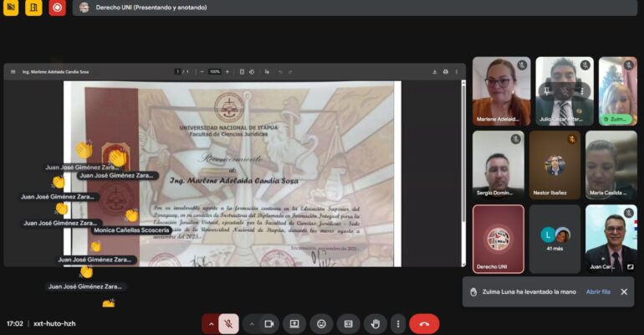
Task: Lower your raised hand with the hand button
Action: pyautogui.click(x=375, y=324)
